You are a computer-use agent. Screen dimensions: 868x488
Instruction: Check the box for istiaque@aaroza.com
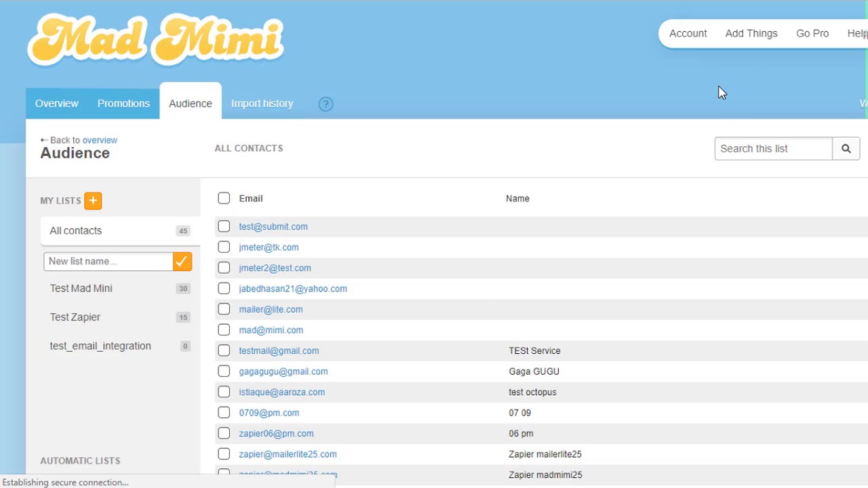click(x=224, y=392)
